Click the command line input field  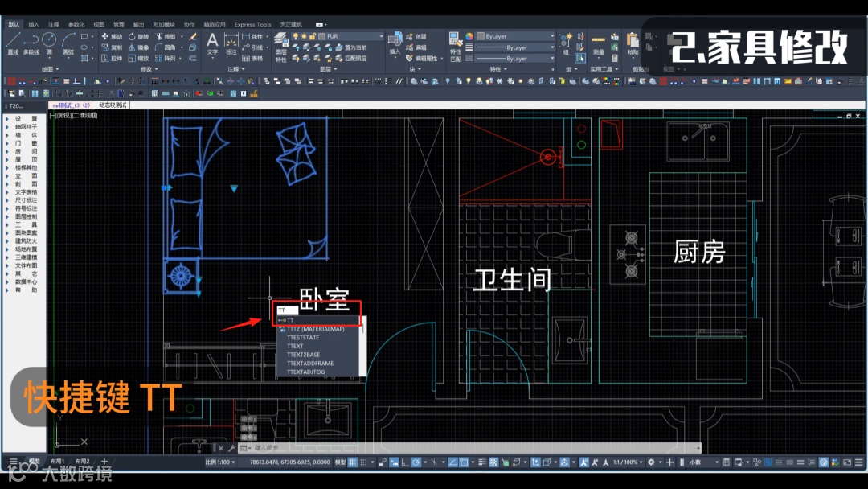coord(470,447)
